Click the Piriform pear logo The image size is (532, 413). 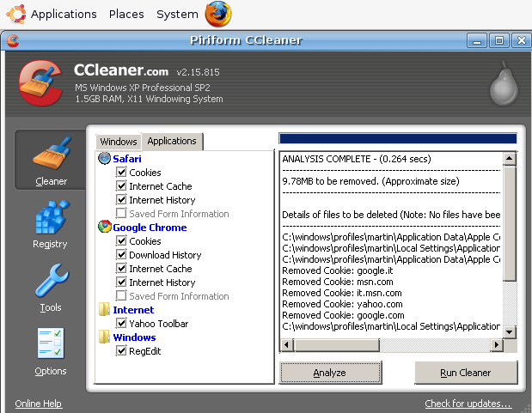[504, 83]
